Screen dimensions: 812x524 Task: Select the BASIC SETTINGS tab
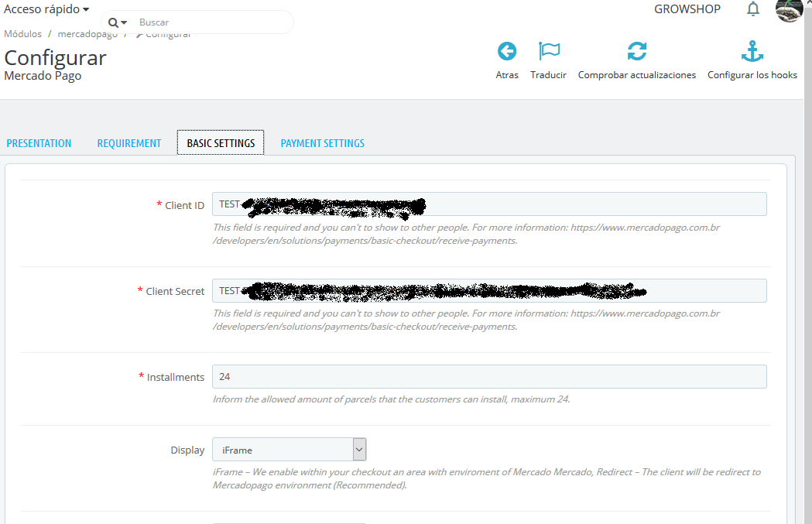221,143
